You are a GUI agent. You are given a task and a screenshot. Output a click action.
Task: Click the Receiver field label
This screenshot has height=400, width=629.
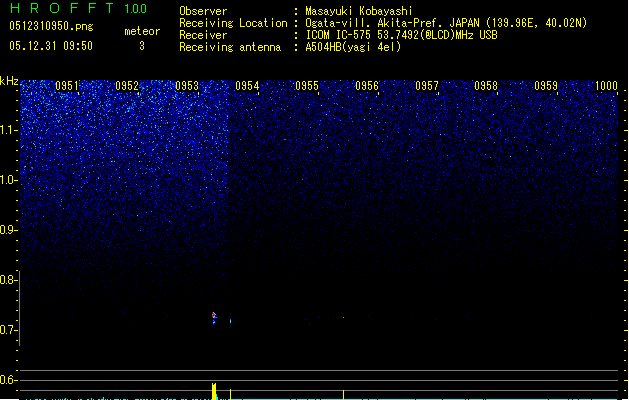tap(203, 35)
